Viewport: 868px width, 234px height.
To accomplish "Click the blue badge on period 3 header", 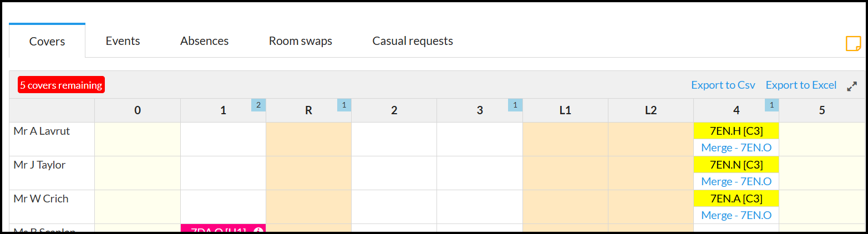I will point(515,105).
